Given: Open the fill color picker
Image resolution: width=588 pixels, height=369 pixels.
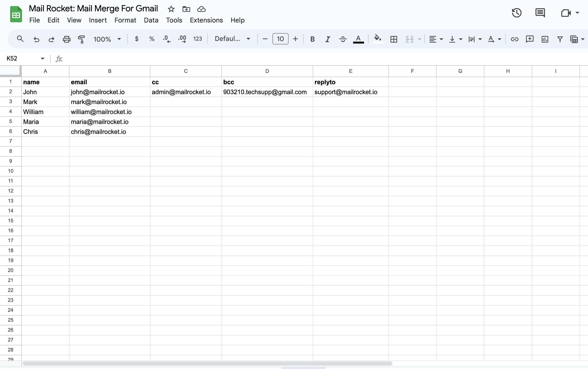Looking at the screenshot, I should coord(377,39).
